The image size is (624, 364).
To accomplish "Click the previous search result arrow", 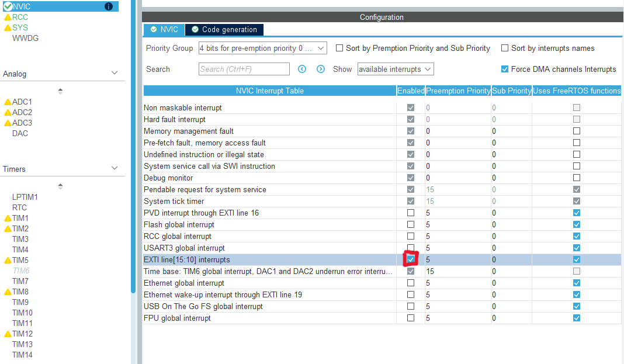I will (302, 69).
